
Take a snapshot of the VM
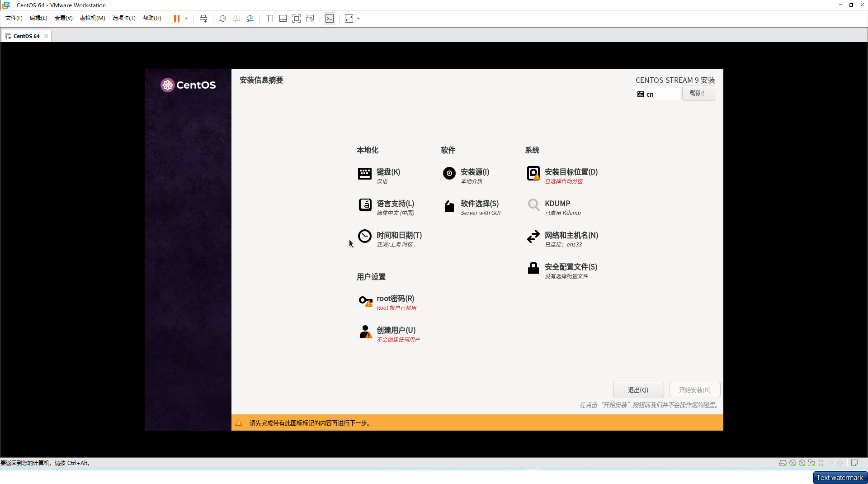tap(222, 19)
